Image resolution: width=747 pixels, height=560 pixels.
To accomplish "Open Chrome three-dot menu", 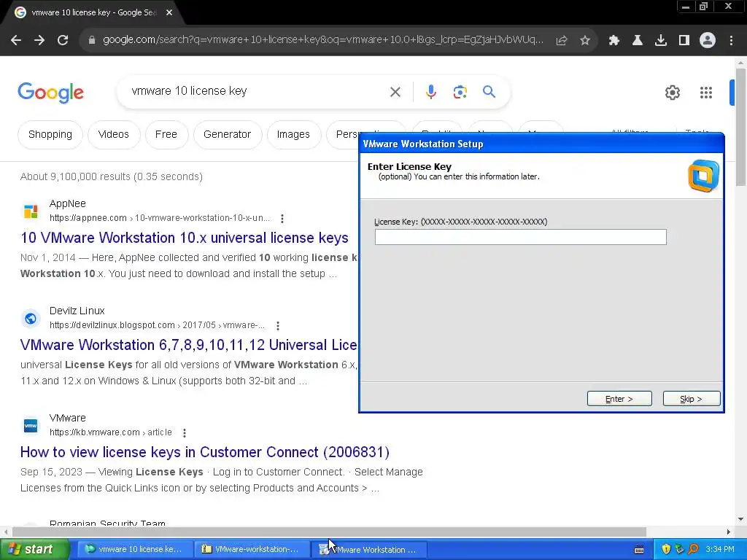I will pyautogui.click(x=731, y=41).
